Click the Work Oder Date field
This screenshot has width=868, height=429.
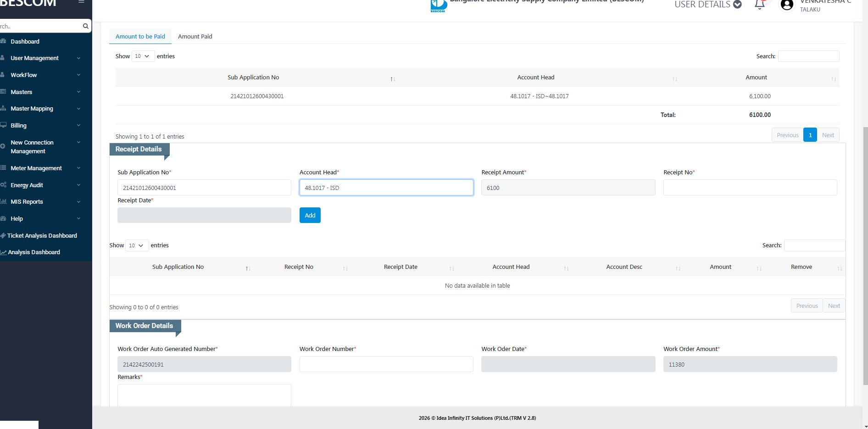tap(568, 364)
